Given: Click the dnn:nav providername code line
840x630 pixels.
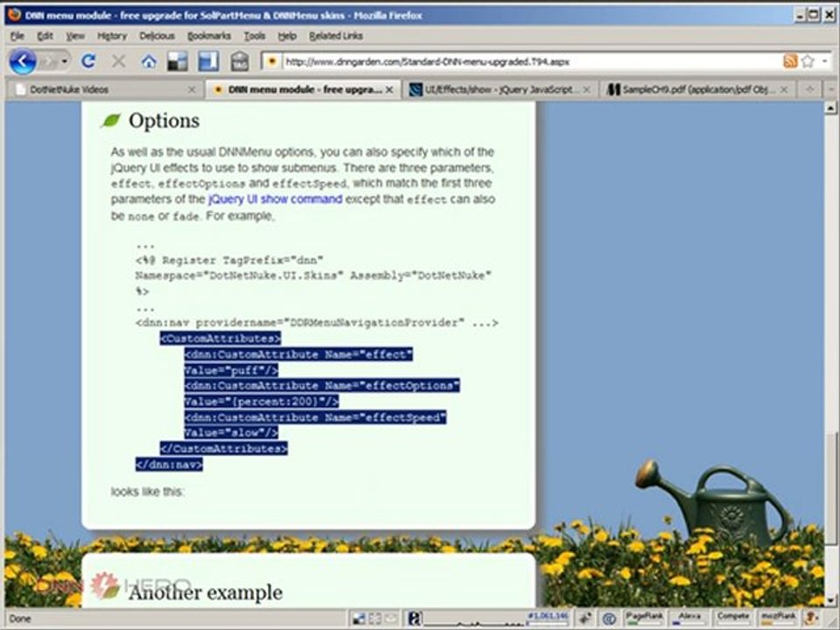Looking at the screenshot, I should pos(317,323).
